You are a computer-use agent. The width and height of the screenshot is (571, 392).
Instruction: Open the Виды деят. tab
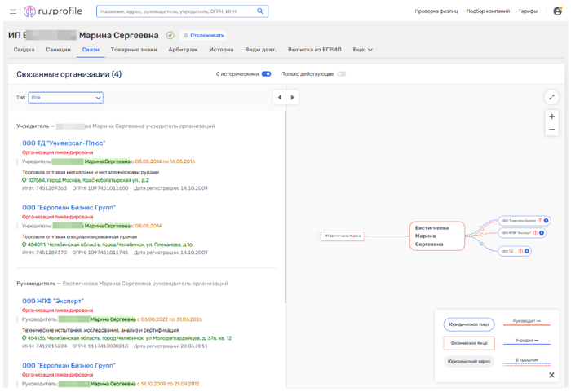point(260,50)
